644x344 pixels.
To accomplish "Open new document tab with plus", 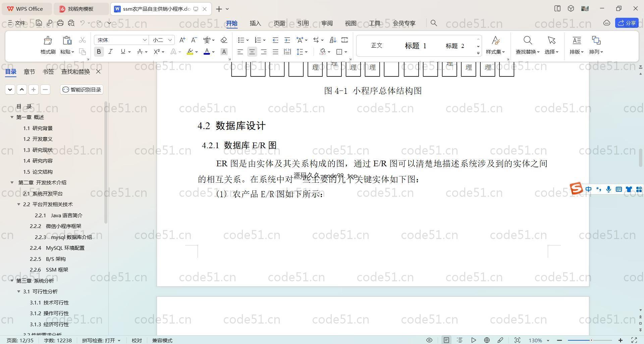I will coord(219,9).
